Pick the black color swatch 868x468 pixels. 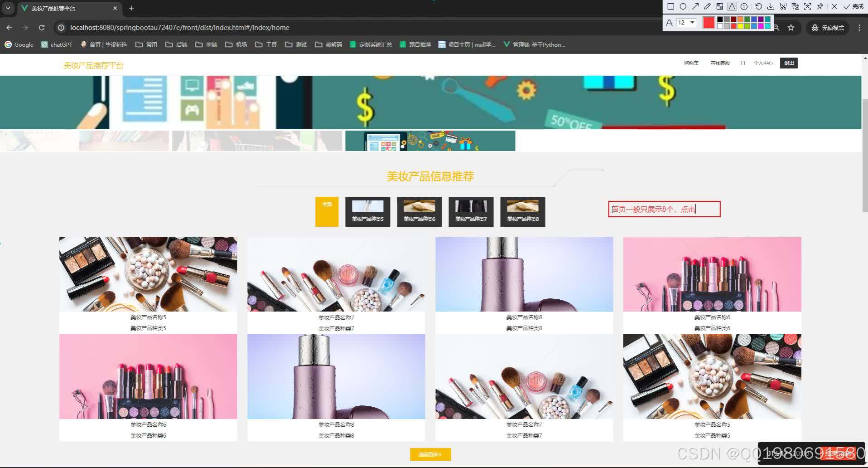coord(720,19)
